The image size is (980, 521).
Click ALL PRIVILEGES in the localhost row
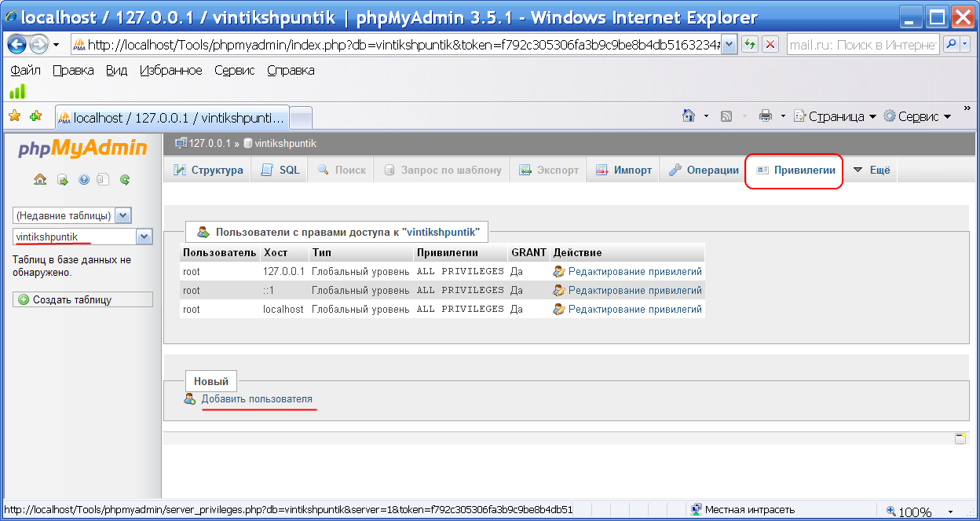coord(460,309)
